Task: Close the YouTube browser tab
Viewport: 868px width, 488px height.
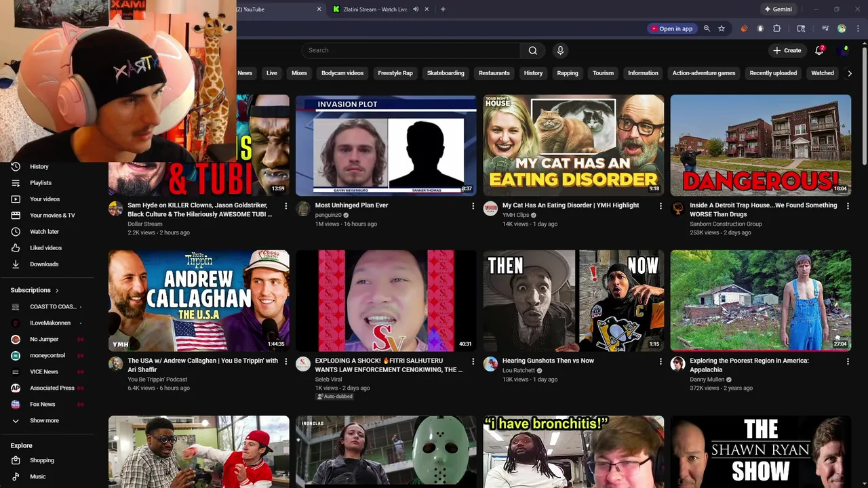Action: click(x=319, y=9)
